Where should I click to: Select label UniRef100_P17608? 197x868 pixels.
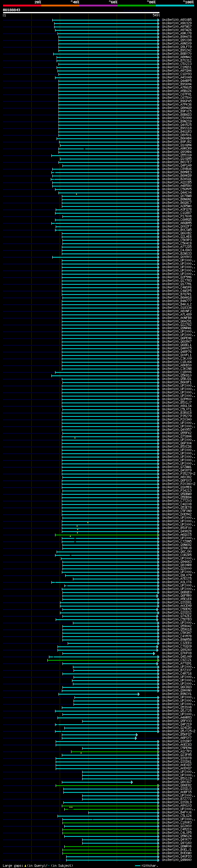point(177,216)
